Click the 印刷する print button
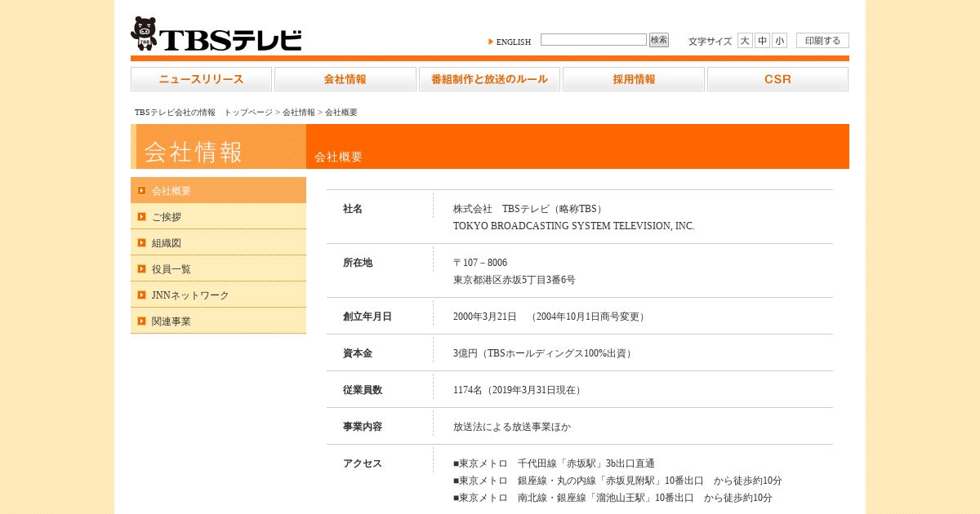The width and height of the screenshot is (980, 514). (822, 40)
